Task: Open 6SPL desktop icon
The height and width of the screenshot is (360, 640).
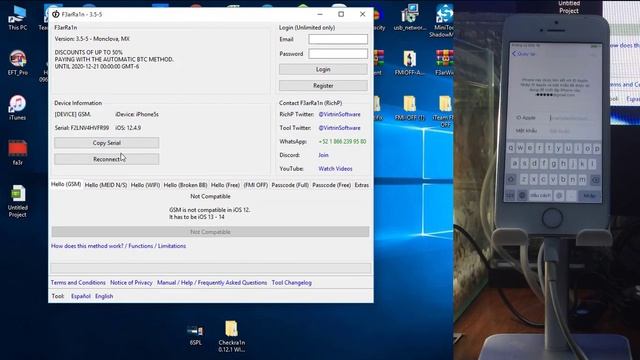Action: (x=195, y=335)
